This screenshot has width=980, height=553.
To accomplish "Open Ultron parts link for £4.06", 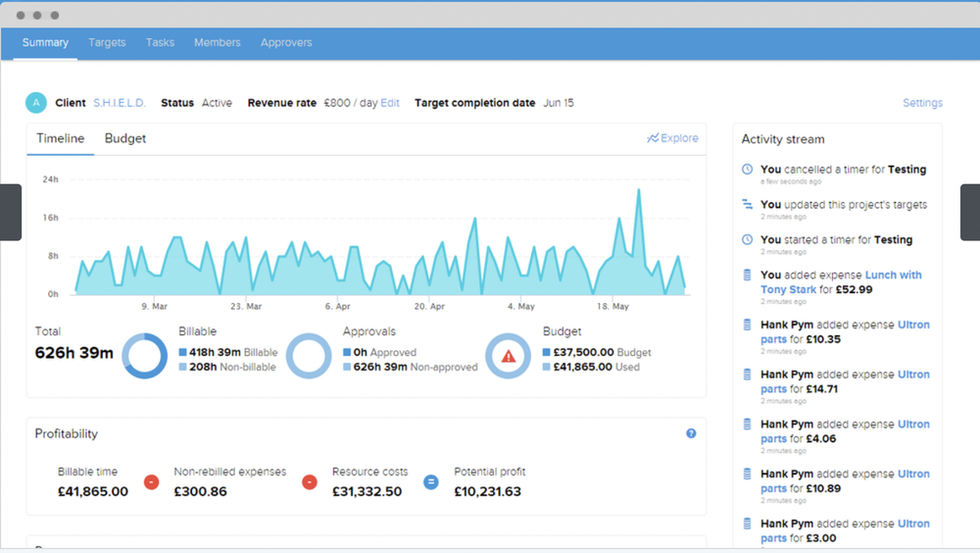I will tap(845, 431).
